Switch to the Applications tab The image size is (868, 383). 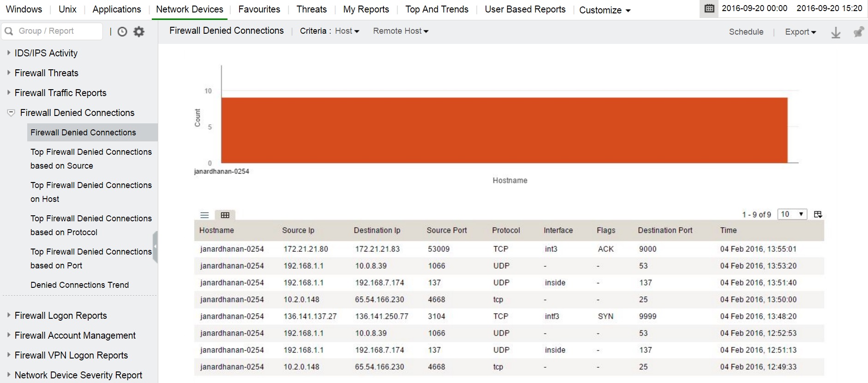point(117,9)
